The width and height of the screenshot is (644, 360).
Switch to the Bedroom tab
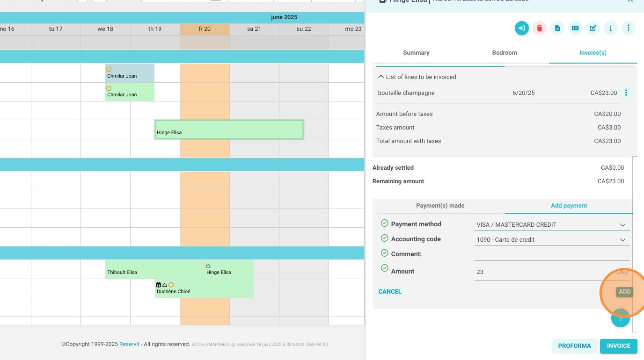click(505, 53)
